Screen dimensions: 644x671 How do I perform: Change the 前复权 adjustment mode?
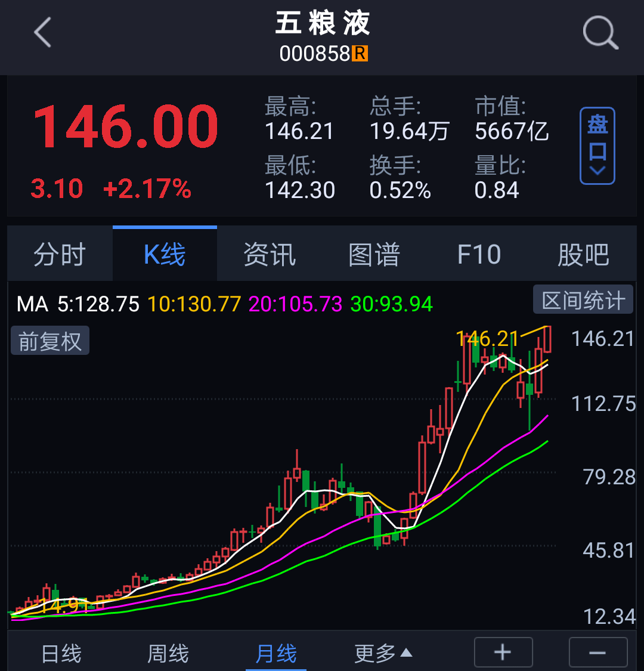[x=50, y=341]
